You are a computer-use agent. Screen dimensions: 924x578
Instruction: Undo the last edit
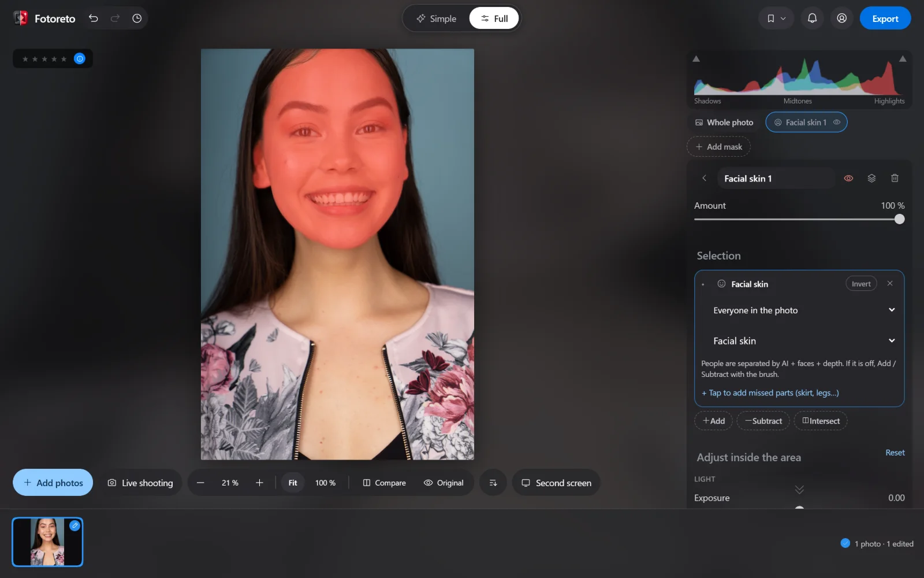click(94, 18)
